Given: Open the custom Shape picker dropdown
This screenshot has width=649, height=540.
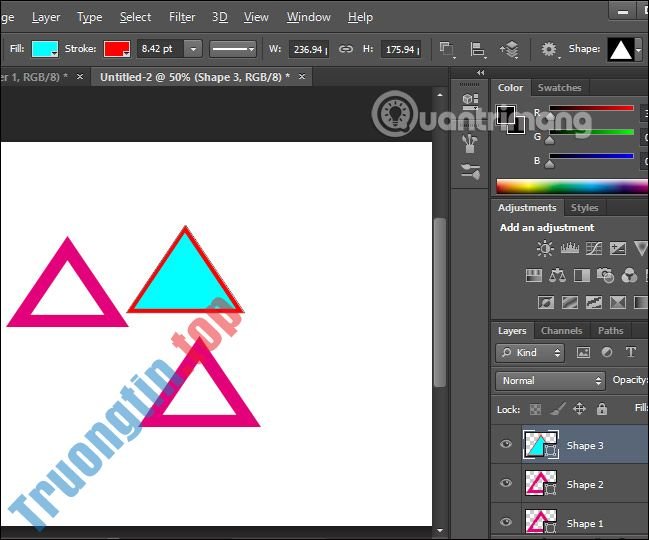Looking at the screenshot, I should pyautogui.click(x=638, y=49).
